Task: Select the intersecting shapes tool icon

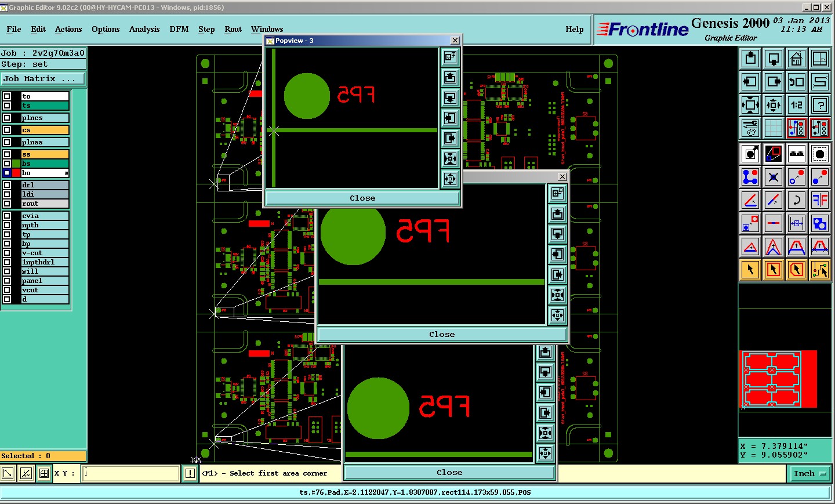Action: click(820, 223)
